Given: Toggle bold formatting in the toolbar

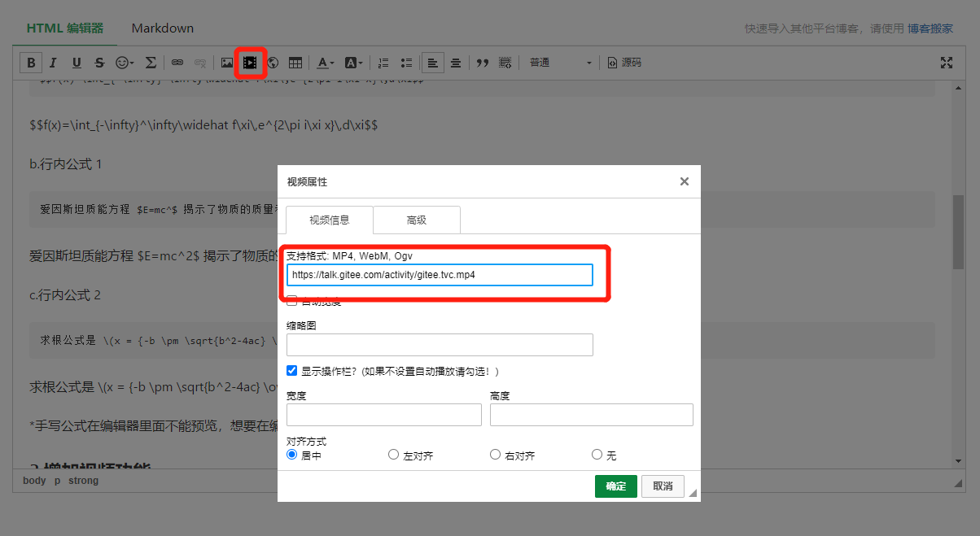Looking at the screenshot, I should (x=31, y=63).
